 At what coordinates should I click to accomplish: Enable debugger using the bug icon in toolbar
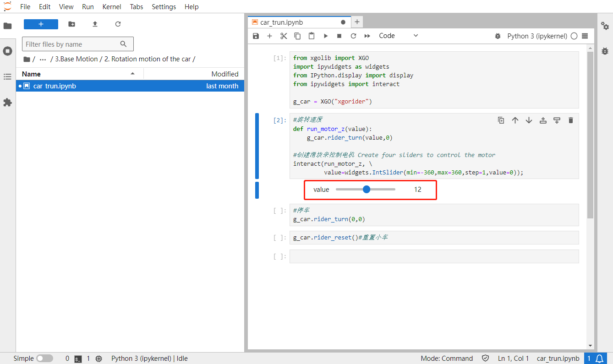pyautogui.click(x=498, y=36)
